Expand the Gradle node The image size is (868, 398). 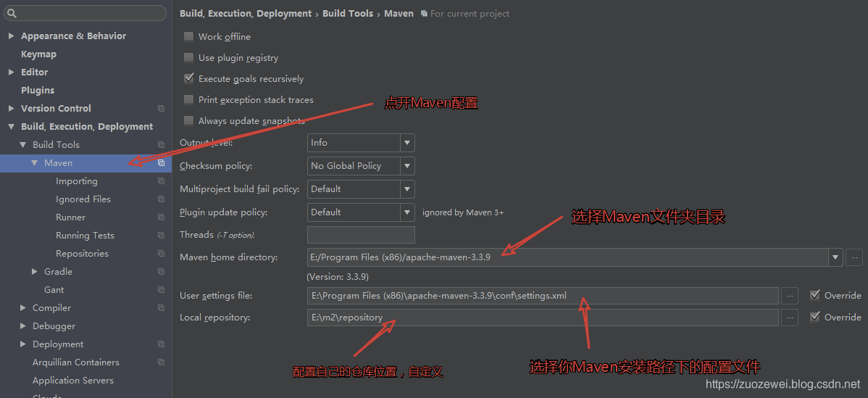(34, 272)
